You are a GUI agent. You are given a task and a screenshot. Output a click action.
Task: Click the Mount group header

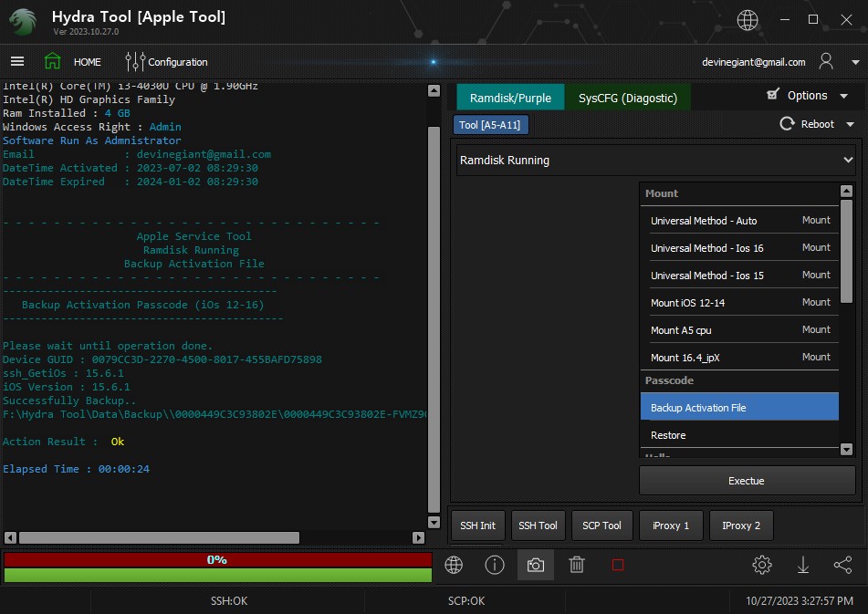click(x=739, y=193)
